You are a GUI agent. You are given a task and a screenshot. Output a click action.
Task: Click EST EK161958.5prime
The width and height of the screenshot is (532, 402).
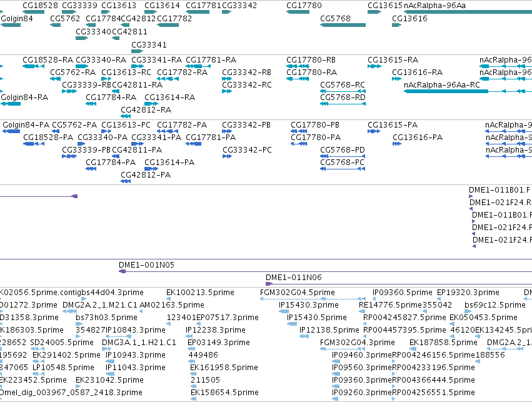tap(193, 374)
